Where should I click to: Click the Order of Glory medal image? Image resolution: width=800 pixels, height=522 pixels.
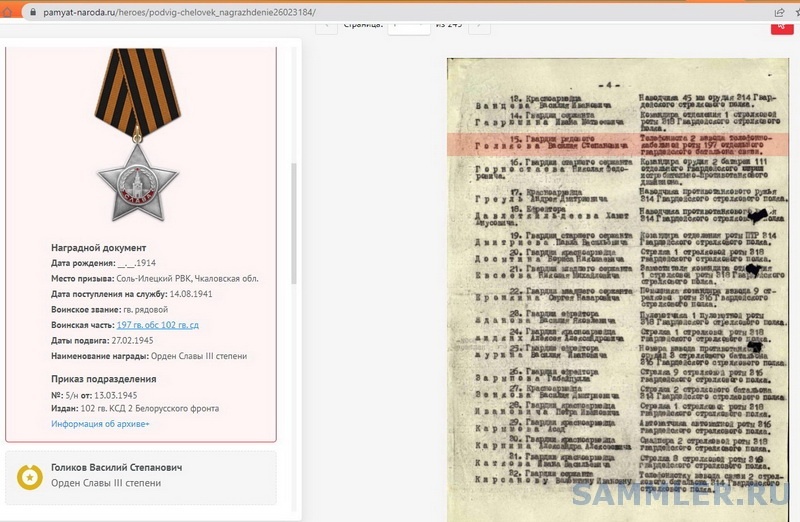138,135
